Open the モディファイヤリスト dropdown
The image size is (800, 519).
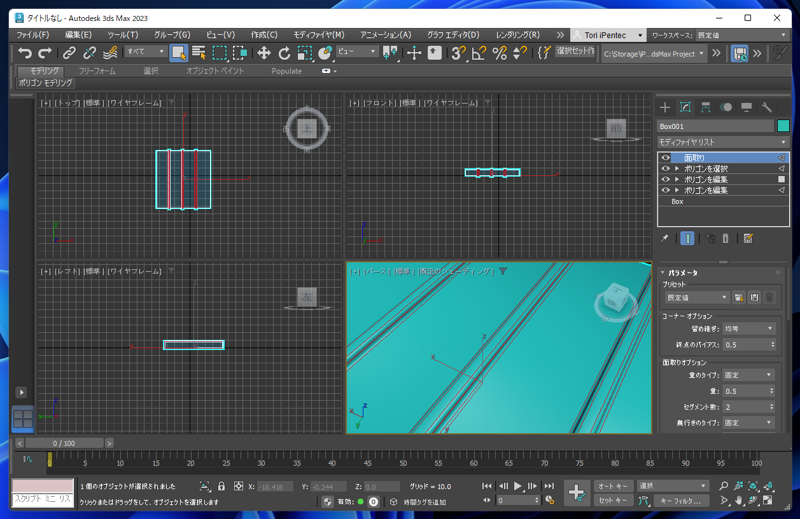tap(722, 142)
